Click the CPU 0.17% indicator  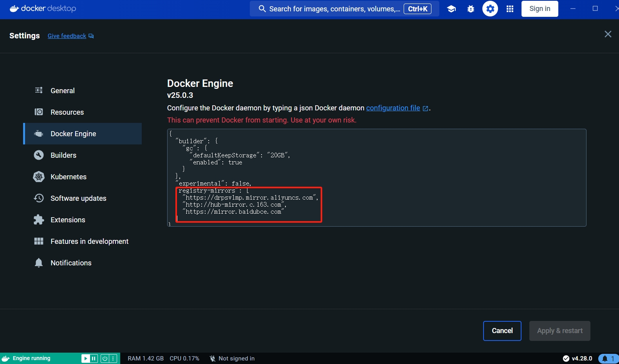184,359
